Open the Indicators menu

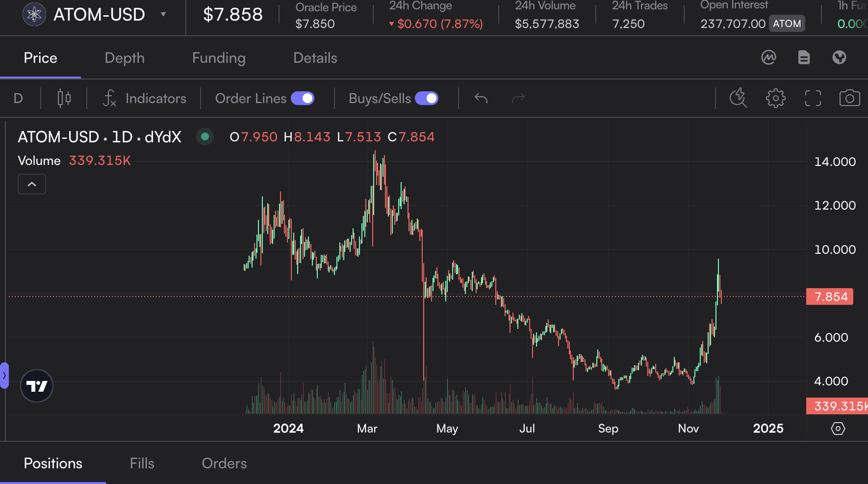point(145,98)
